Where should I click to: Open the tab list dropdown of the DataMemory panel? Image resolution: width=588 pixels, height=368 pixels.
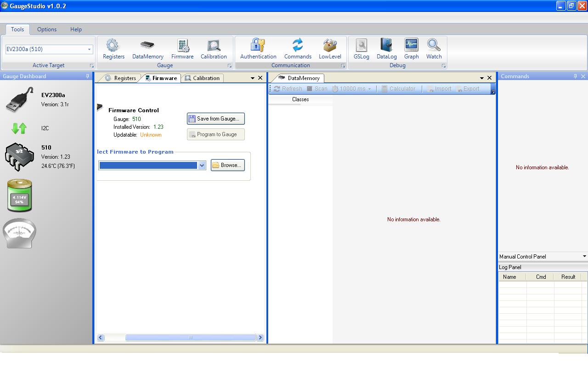click(481, 78)
